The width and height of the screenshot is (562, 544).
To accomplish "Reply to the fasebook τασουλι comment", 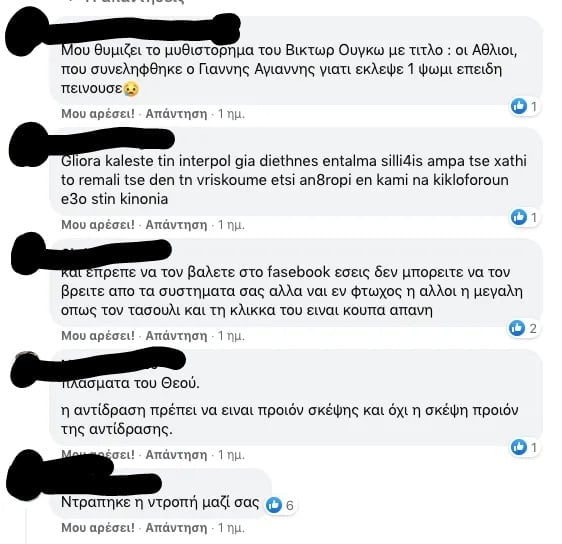I will [x=176, y=336].
